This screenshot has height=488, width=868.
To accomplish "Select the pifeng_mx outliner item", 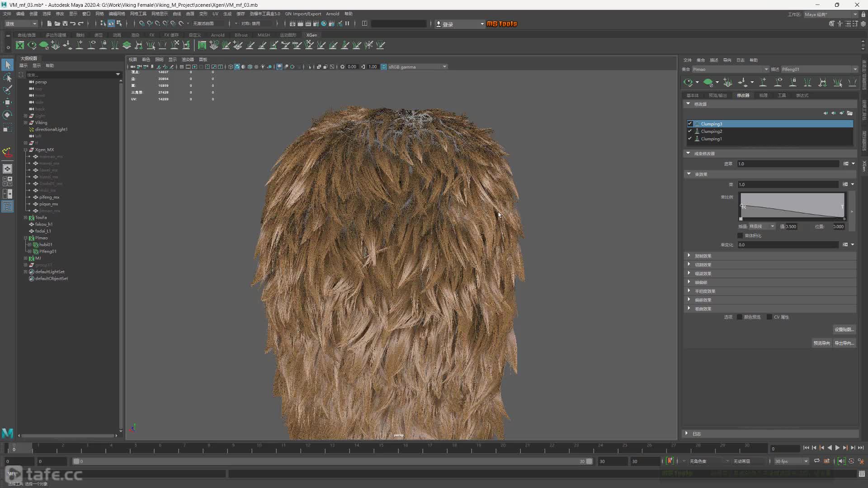I will click(49, 197).
